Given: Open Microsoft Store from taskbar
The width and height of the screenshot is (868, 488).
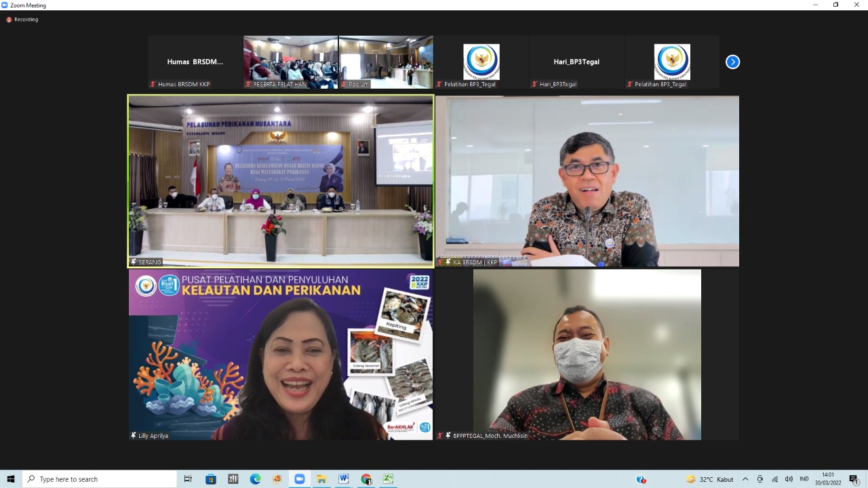Looking at the screenshot, I should pyautogui.click(x=211, y=479).
